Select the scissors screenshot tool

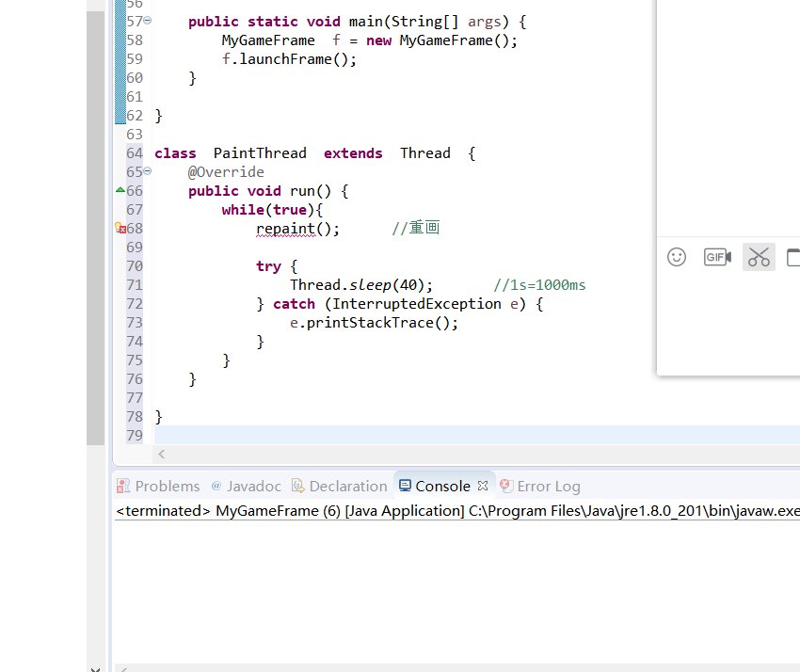(x=759, y=257)
